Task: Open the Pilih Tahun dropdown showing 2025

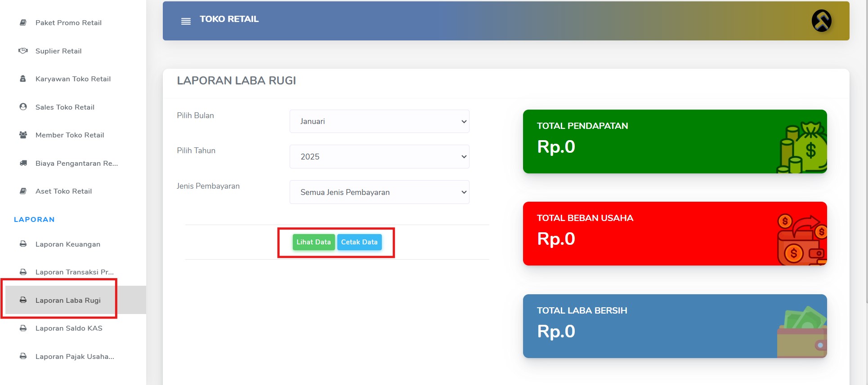Action: pyautogui.click(x=379, y=156)
